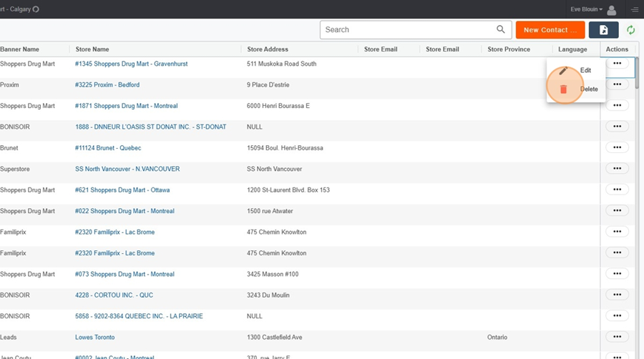Click address 1200 St-Laurent Blvd. Box 153

[x=288, y=190]
